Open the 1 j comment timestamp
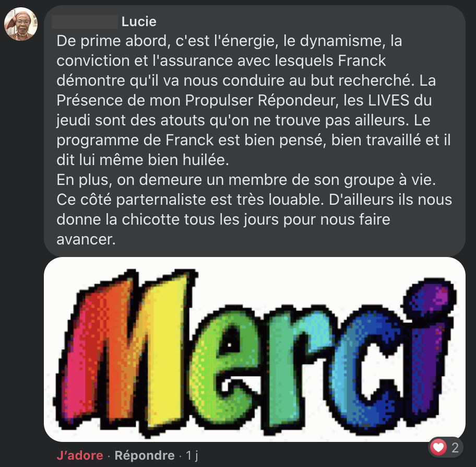476x467 pixels. [192, 456]
